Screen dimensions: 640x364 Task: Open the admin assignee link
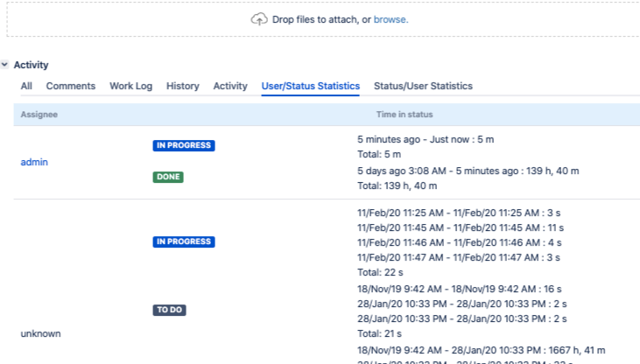pyautogui.click(x=34, y=162)
